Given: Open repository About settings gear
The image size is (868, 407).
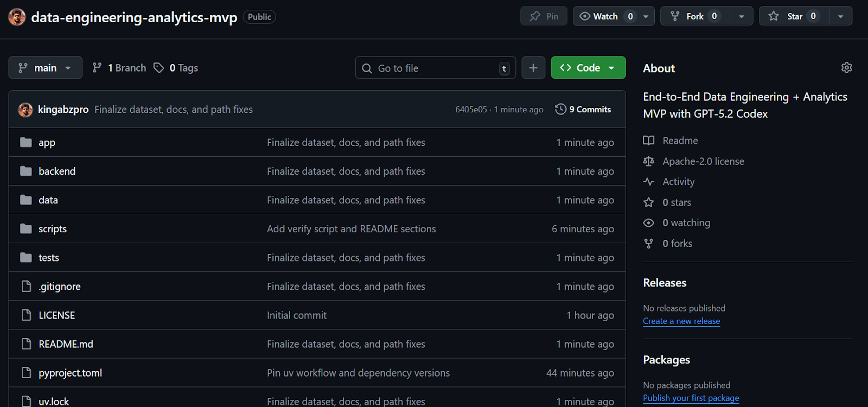Looking at the screenshot, I should pyautogui.click(x=846, y=68).
